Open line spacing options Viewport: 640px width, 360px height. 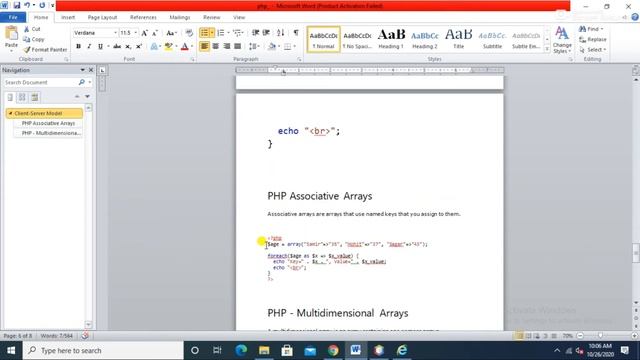click(x=253, y=47)
